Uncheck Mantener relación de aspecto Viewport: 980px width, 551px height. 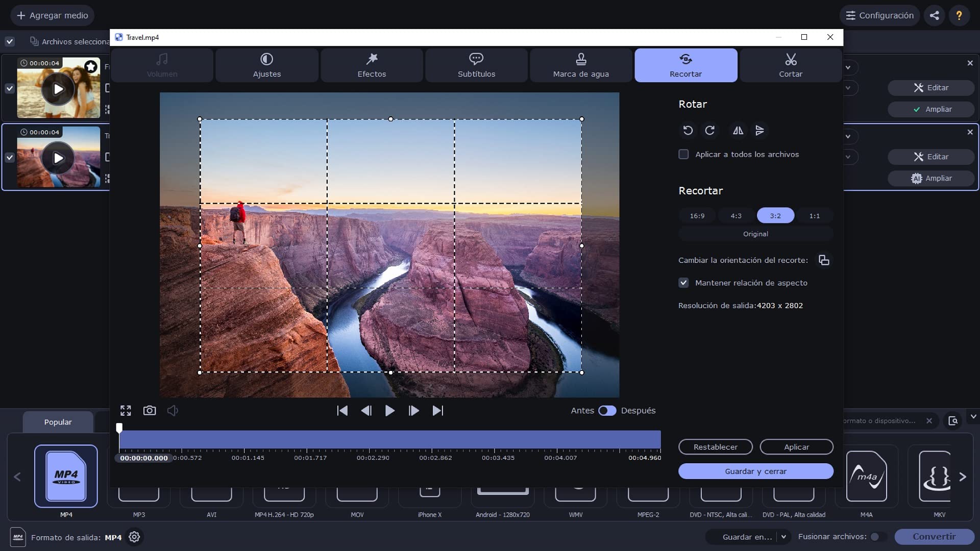point(683,283)
